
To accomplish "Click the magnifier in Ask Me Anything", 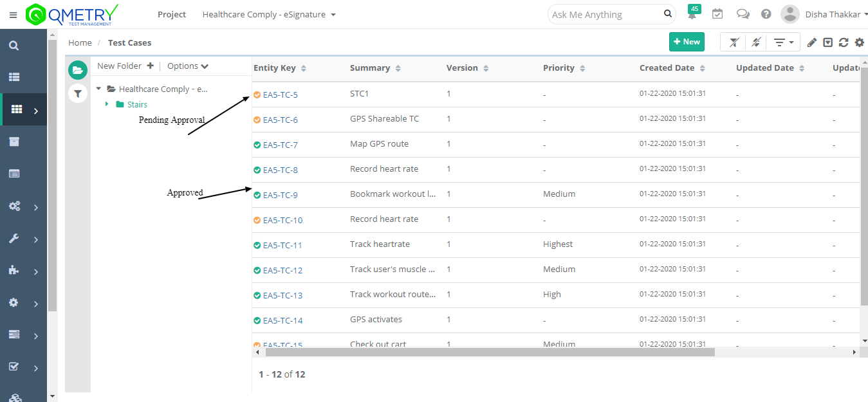I will (668, 14).
